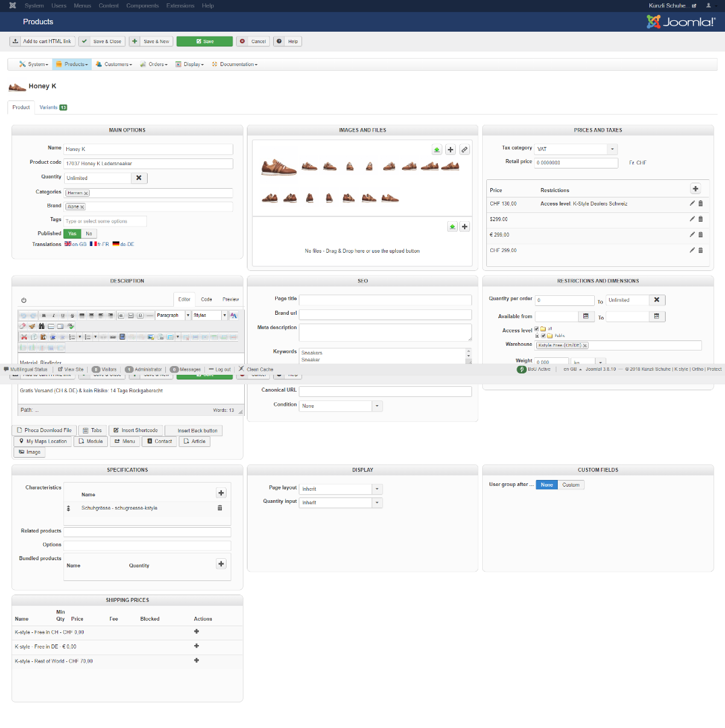Upload a file via files green arrow icon
This screenshot has height=728, width=725.
pos(453,226)
